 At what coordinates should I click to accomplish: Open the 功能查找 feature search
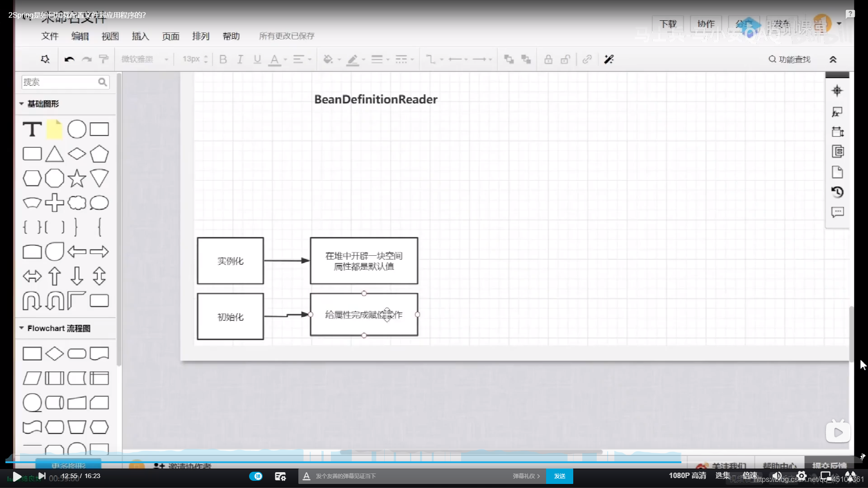coord(789,59)
